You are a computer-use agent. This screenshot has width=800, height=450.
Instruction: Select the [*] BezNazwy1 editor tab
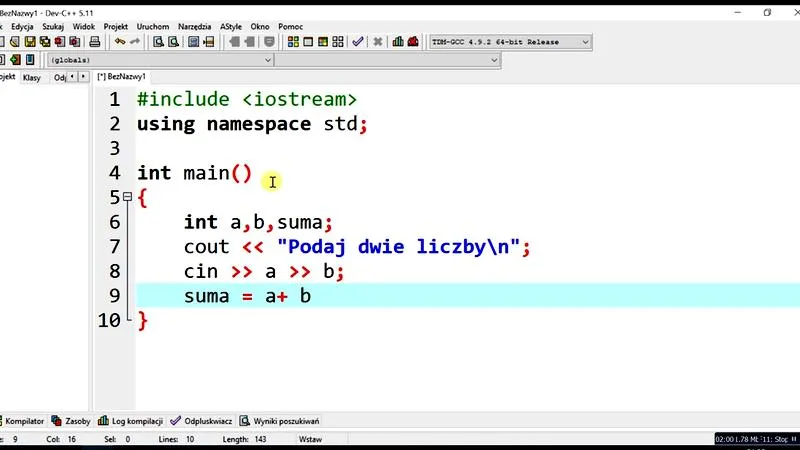[x=121, y=77]
